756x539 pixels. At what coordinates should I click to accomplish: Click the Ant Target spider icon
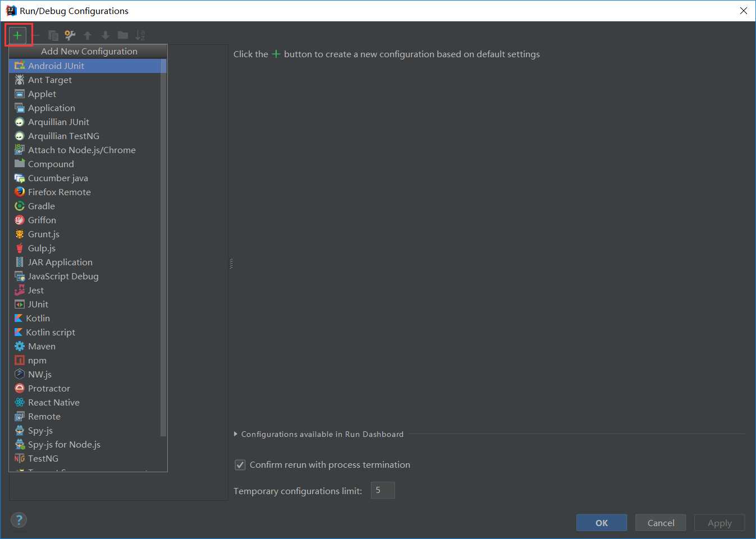point(20,80)
